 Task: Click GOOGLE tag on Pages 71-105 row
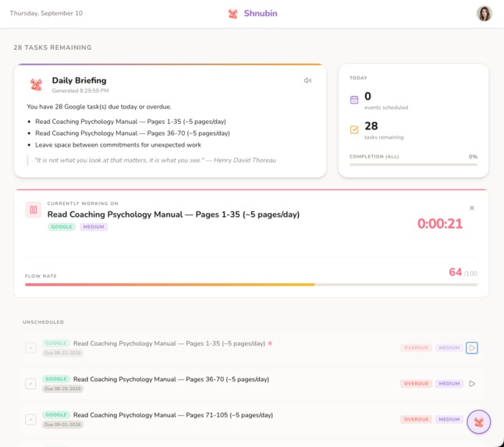tap(56, 415)
